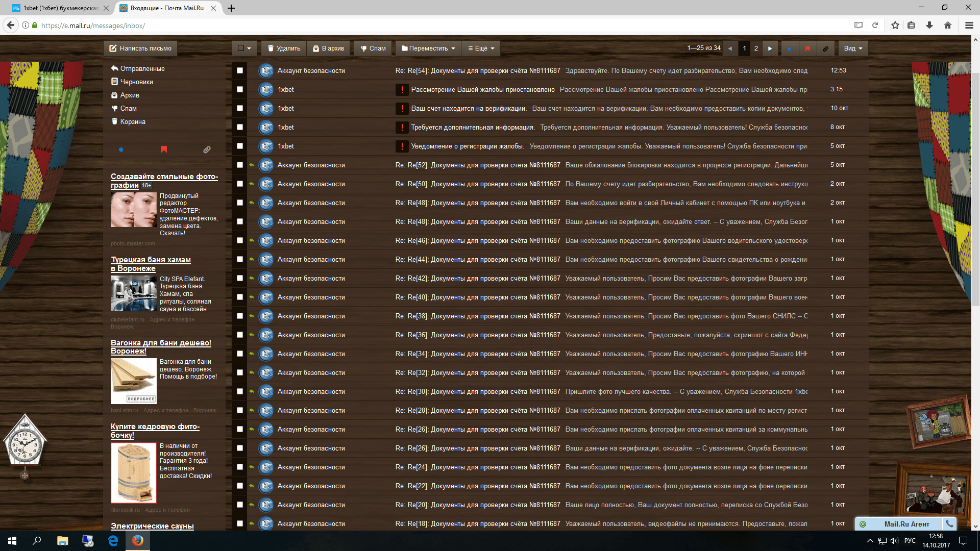Image resolution: width=980 pixels, height=551 pixels.
Task: Open the Спам folder in sidebar
Action: (x=128, y=108)
